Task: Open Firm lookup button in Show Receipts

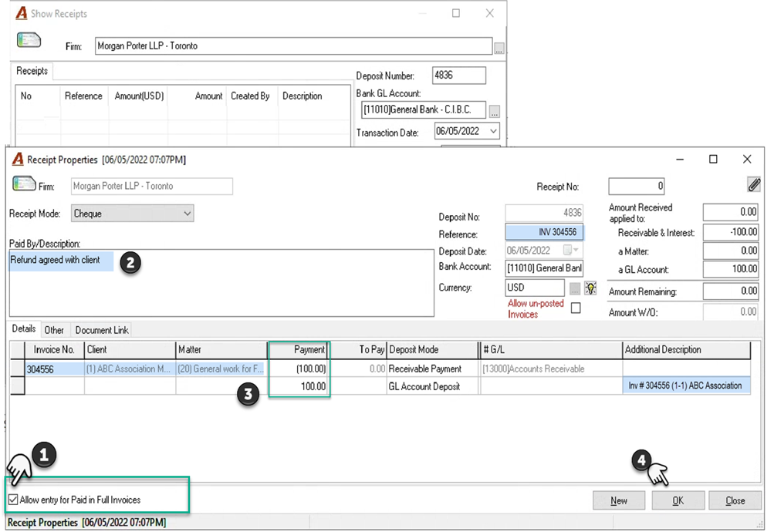Action: (x=499, y=49)
